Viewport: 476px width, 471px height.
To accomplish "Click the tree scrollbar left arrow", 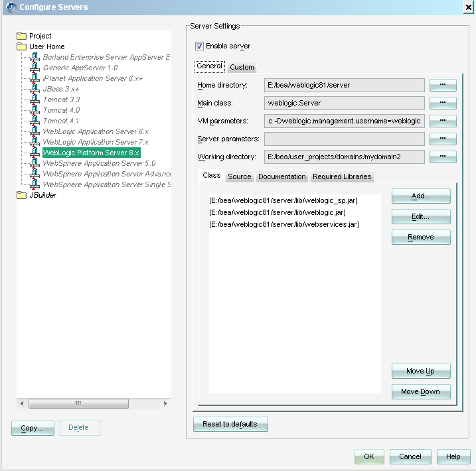I will 22,404.
